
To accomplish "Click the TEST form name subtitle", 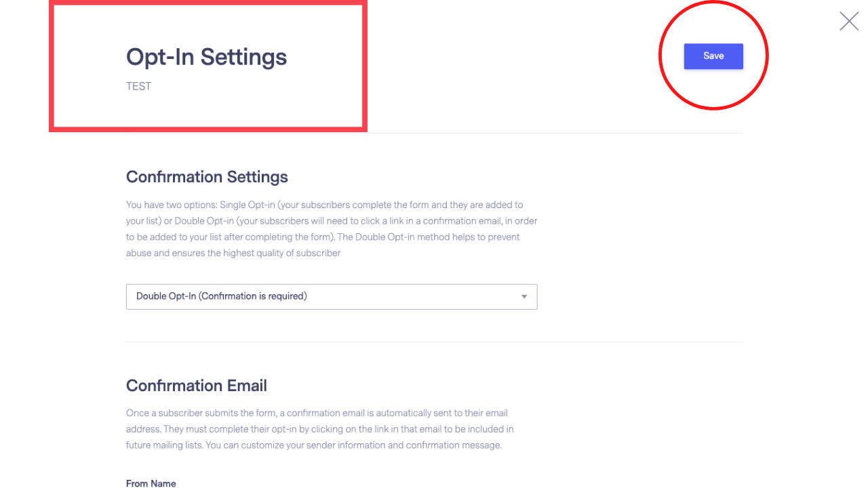I will point(138,86).
